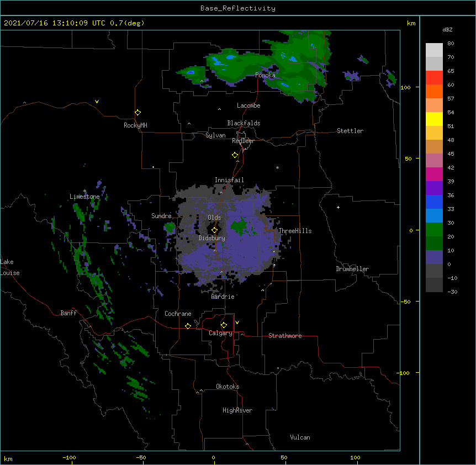Click the Cochrane city label
The width and height of the screenshot is (476, 465).
click(x=178, y=314)
